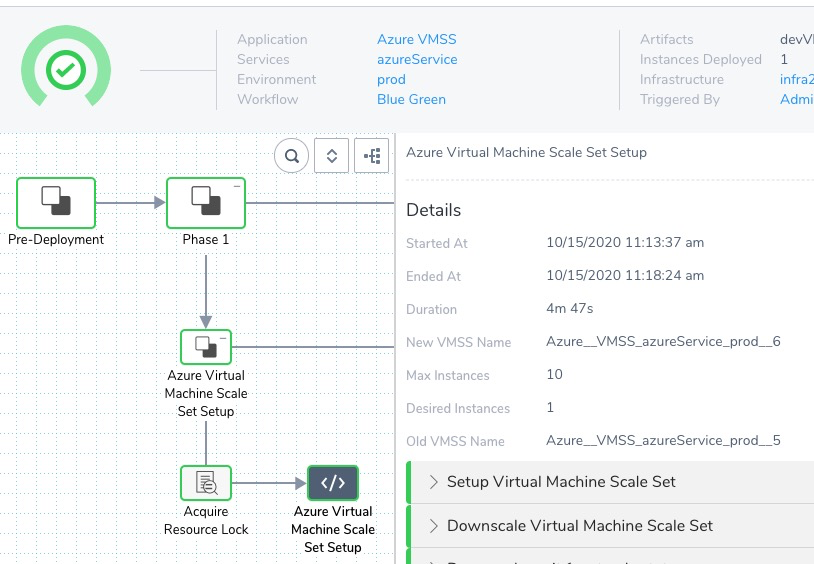Click the Ended At timestamp 11:18:24 am
The height and width of the screenshot is (564, 814).
[x=625, y=275]
